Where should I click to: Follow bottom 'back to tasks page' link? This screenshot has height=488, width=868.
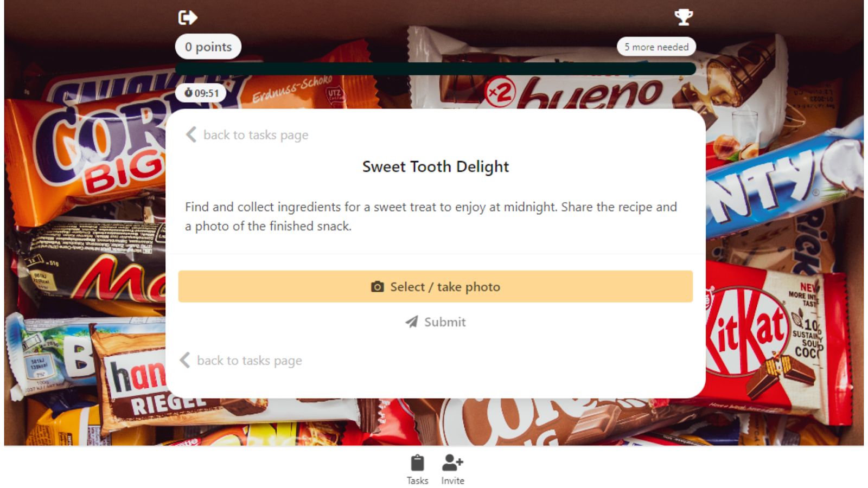click(249, 361)
